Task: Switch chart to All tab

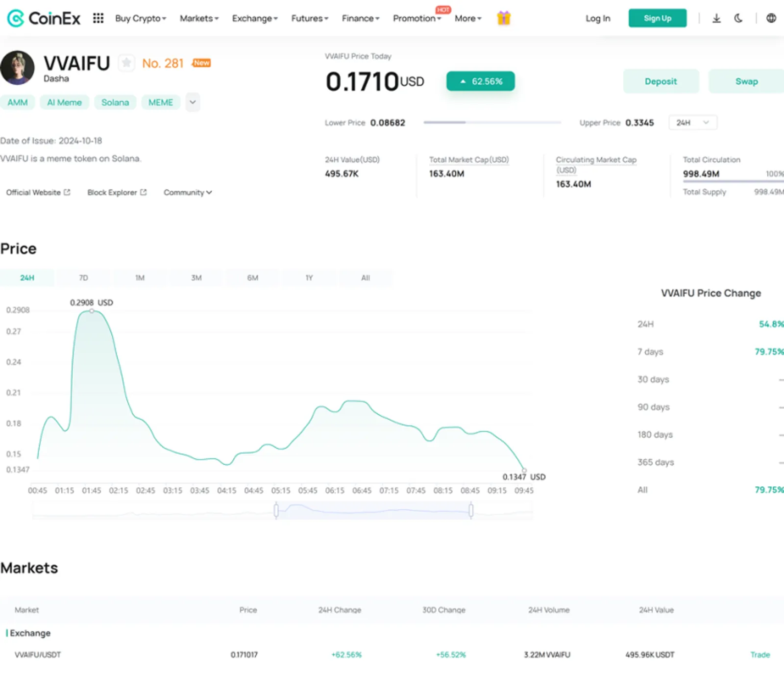Action: click(365, 277)
